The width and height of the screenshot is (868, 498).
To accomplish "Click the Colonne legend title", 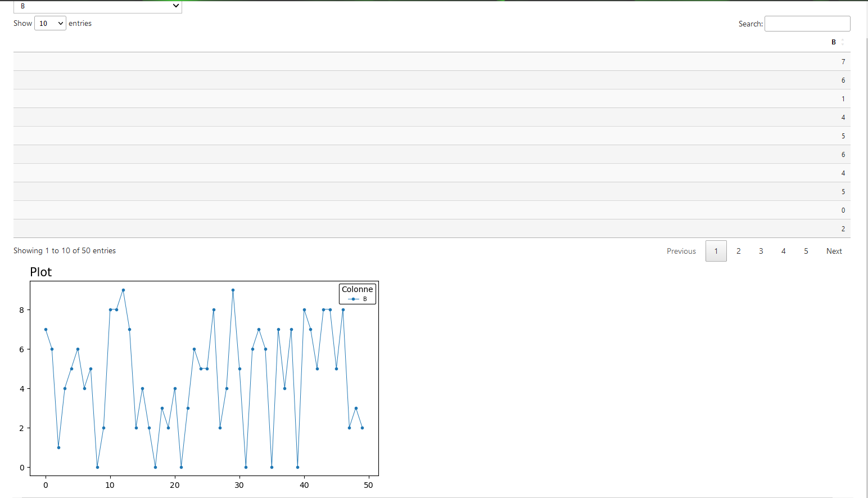I will (357, 289).
